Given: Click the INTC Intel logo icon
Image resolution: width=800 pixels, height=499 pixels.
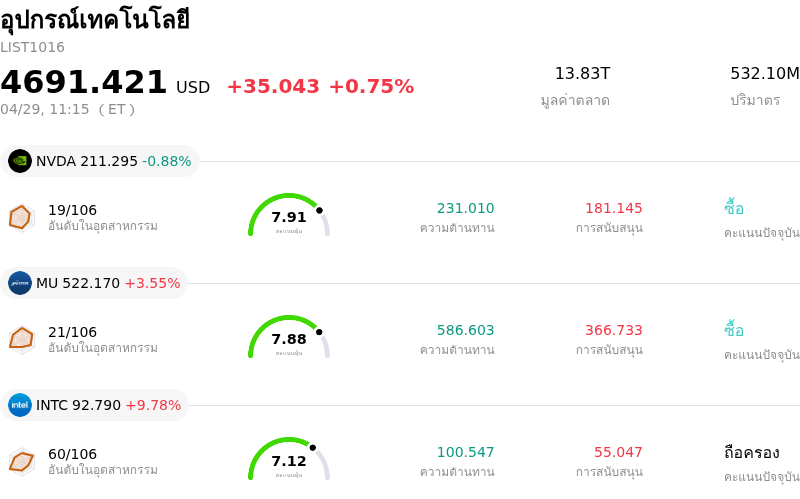Looking at the screenshot, I should pyautogui.click(x=20, y=405).
